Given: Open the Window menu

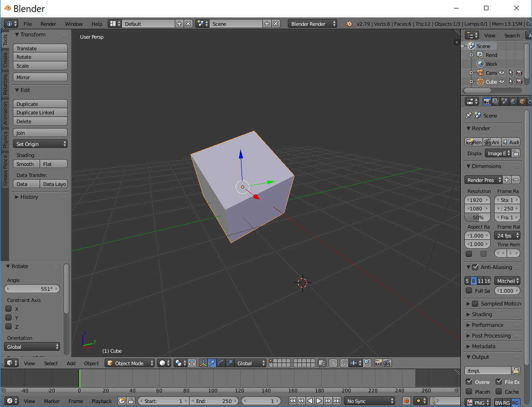Looking at the screenshot, I should click(74, 24).
